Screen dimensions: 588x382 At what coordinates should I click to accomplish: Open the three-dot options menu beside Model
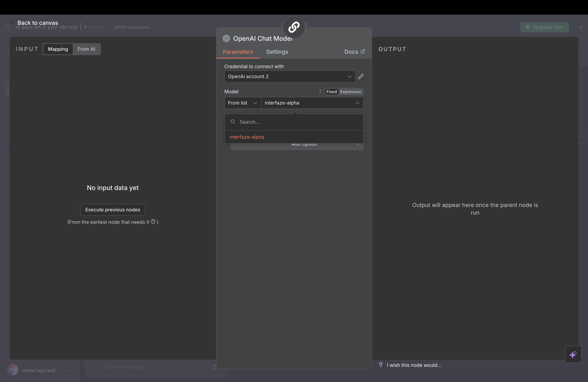(320, 92)
